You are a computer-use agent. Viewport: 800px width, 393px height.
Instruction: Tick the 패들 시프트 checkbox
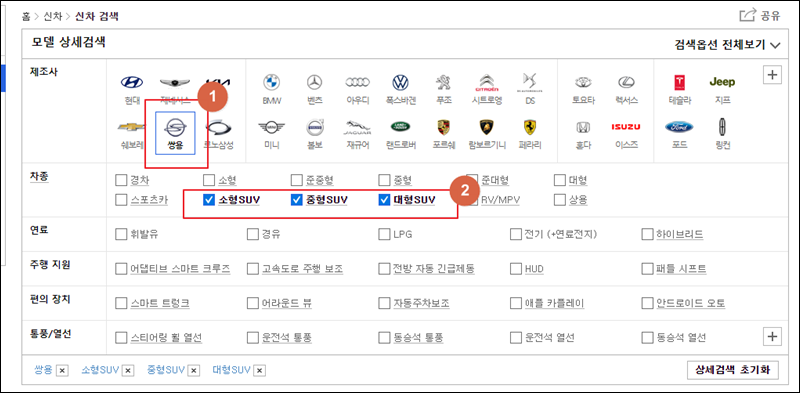click(x=647, y=268)
